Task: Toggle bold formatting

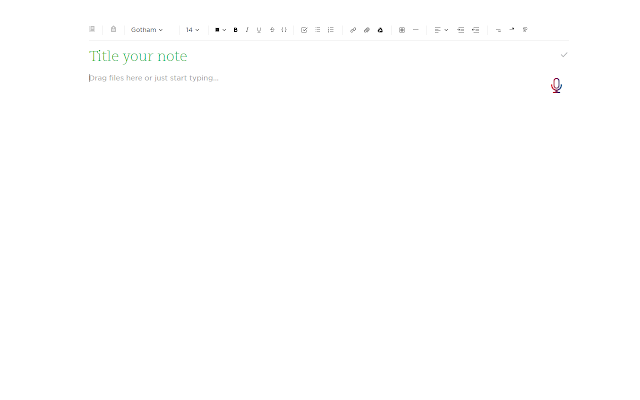Action: click(236, 30)
